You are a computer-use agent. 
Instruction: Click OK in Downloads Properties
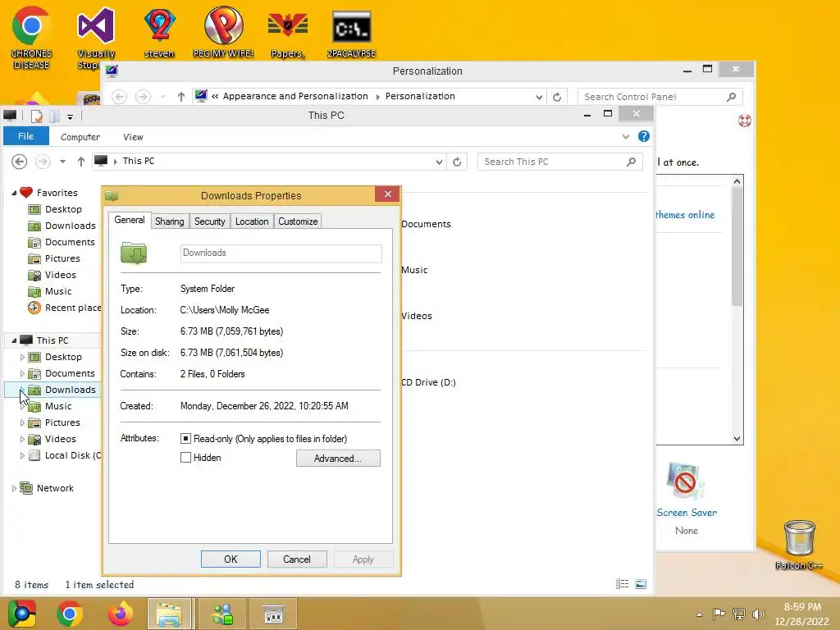point(231,559)
